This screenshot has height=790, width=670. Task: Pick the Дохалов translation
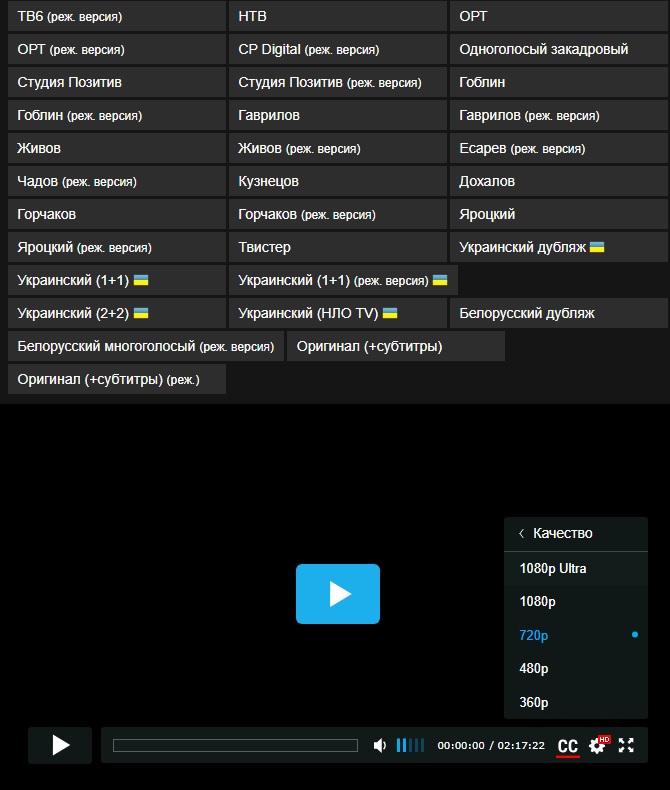coord(559,181)
